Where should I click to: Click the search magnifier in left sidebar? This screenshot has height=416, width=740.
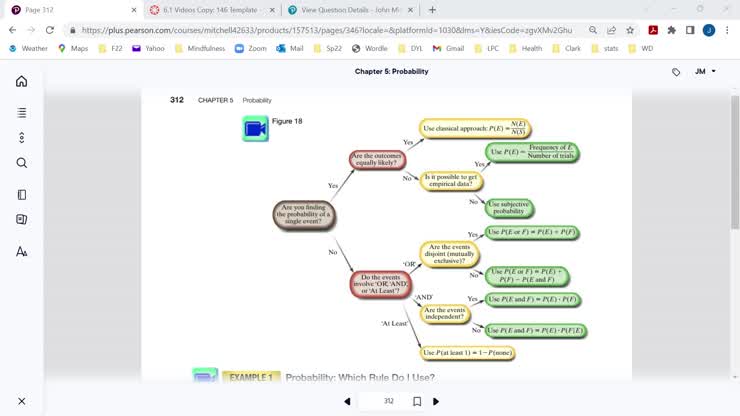(x=22, y=163)
